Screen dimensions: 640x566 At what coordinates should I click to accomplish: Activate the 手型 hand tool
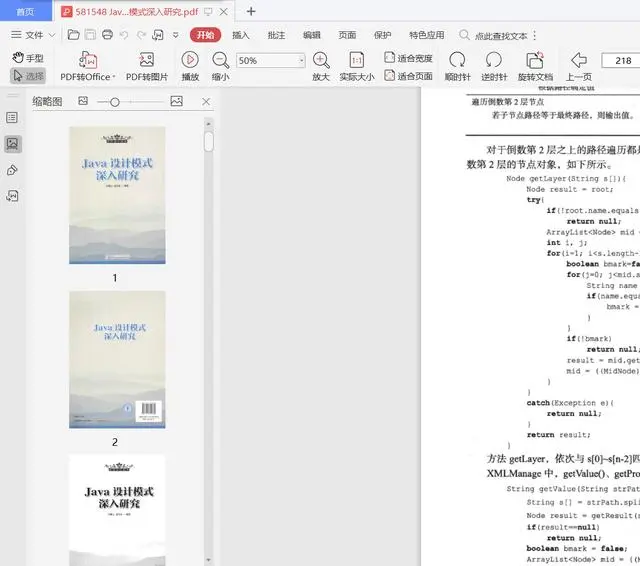[28, 58]
